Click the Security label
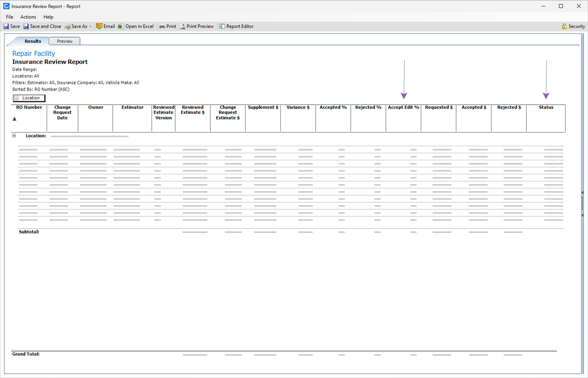 tap(577, 26)
